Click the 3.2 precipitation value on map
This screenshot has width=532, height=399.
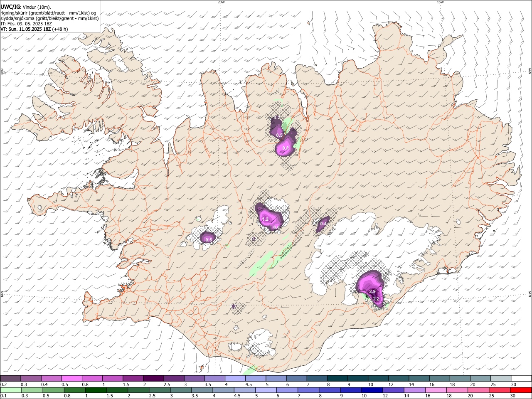pos(375,299)
